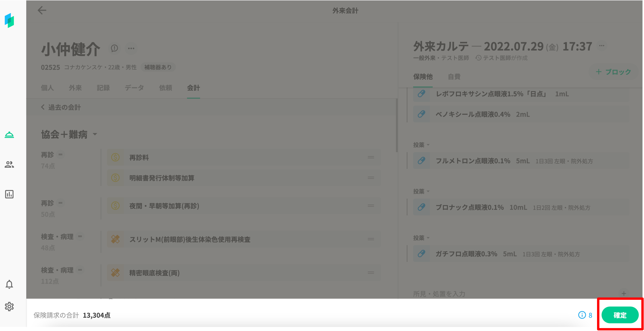Click the patient alert icon beside 小仲健介
This screenshot has width=644, height=331.
[x=115, y=48]
